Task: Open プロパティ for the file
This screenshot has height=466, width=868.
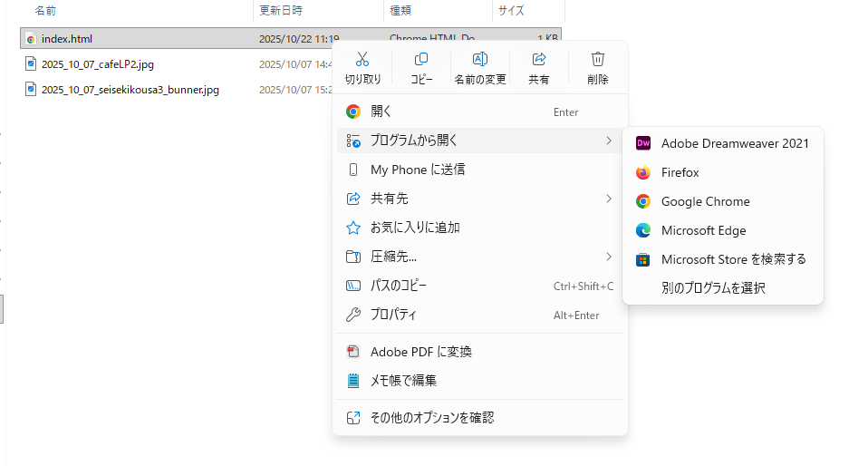Action: tap(393, 315)
